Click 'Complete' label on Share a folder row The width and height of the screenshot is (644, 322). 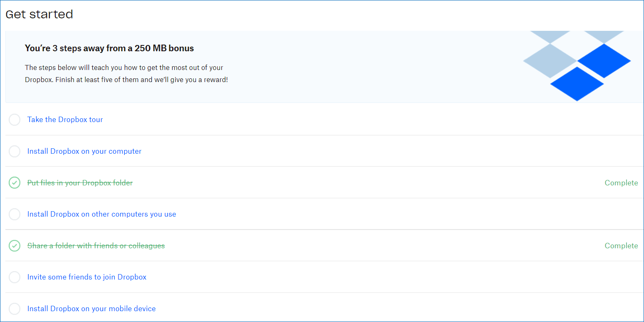621,246
